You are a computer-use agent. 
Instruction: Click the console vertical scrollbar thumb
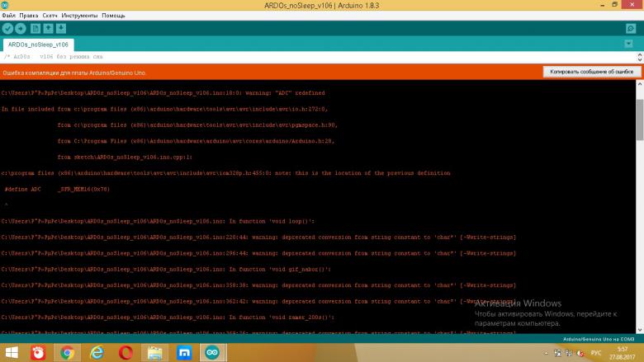(x=640, y=120)
